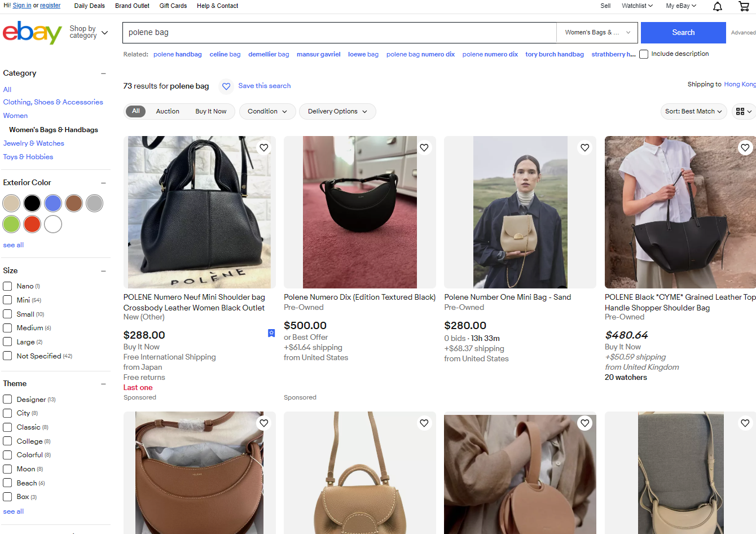Image resolution: width=756 pixels, height=534 pixels.
Task: Click the notifications bell
Action: (x=717, y=6)
